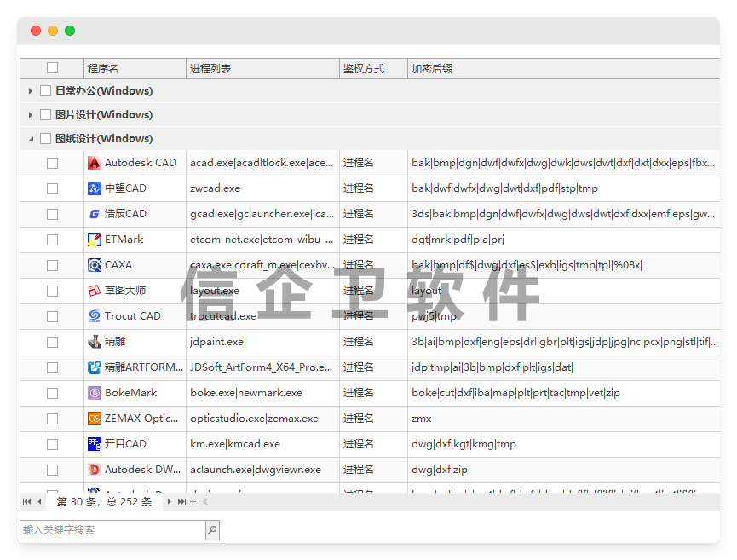Click the ZEMAX OpticStudio icon
Image resolution: width=737 pixels, height=560 pixels.
[94, 418]
